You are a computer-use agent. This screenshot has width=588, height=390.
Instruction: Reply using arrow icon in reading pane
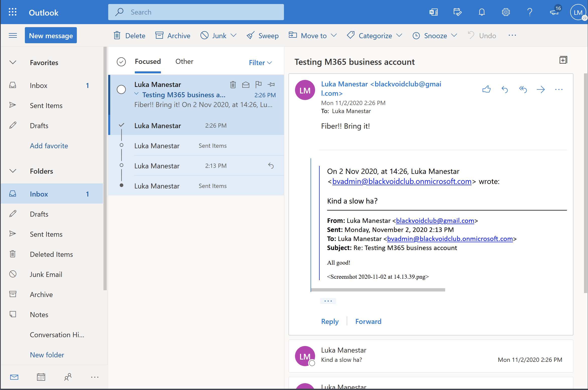point(505,89)
